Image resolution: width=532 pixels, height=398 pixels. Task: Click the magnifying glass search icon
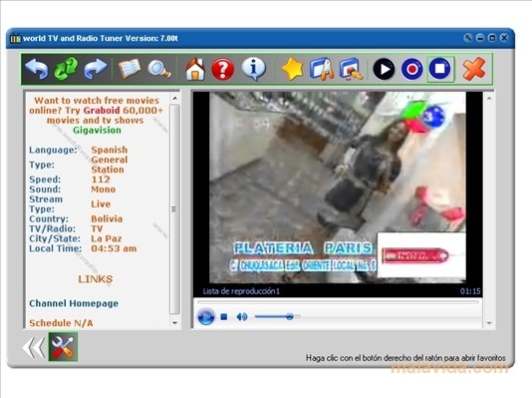pyautogui.click(x=159, y=69)
